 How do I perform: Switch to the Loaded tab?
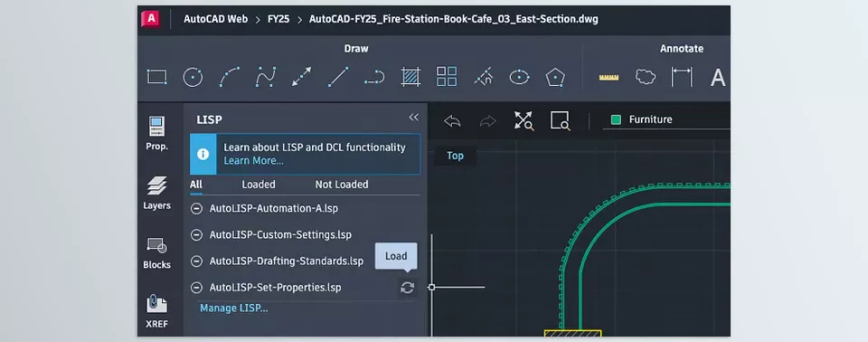pos(259,185)
